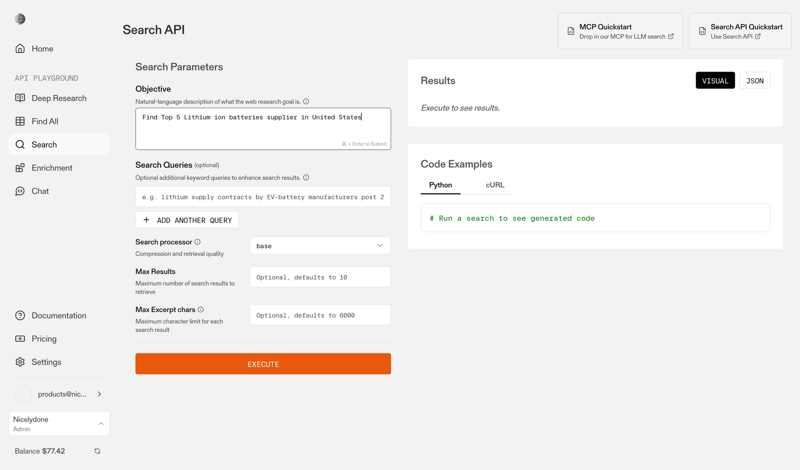Click the external link icon in Search API Quickstart

click(758, 36)
